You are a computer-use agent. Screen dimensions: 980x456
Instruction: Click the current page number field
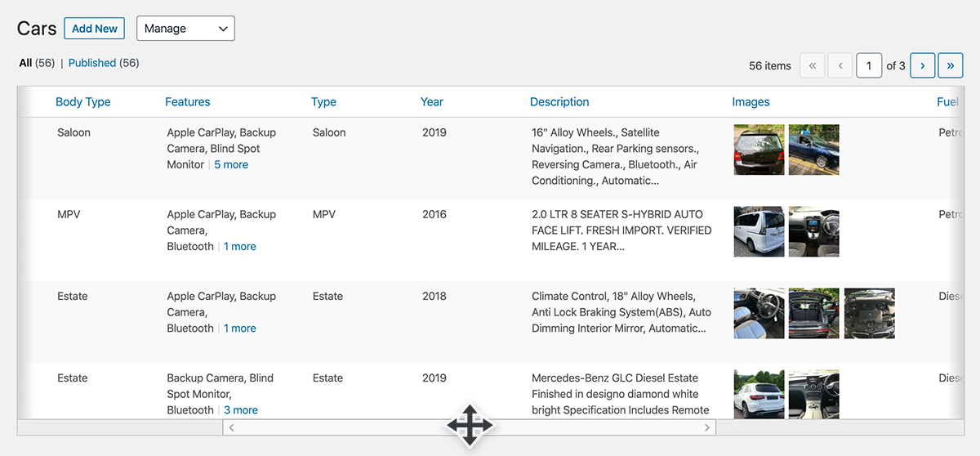coord(869,65)
